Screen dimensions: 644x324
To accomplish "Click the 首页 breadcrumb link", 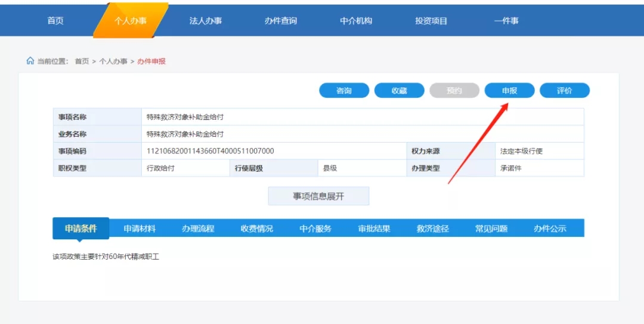I will [x=82, y=61].
